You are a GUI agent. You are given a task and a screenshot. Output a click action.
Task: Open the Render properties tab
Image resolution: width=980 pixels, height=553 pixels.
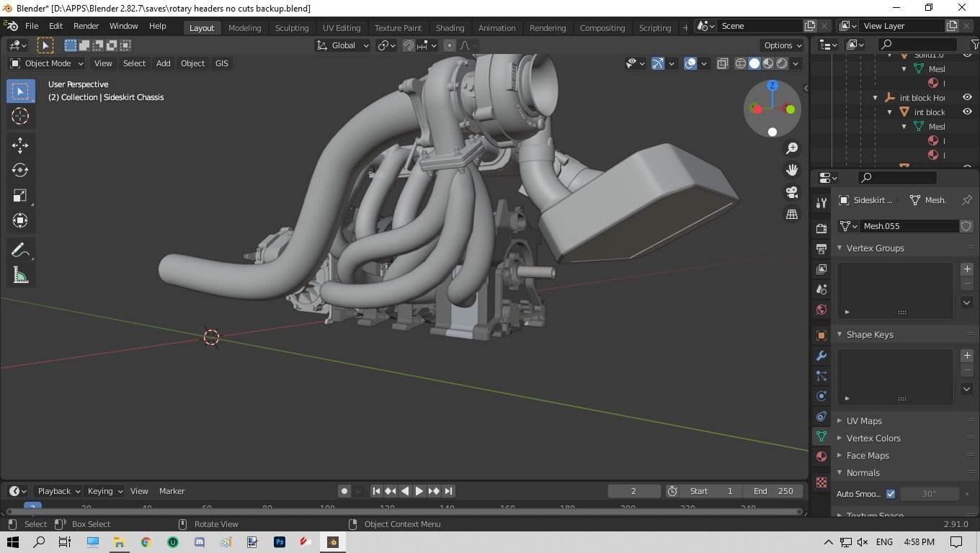tap(821, 229)
